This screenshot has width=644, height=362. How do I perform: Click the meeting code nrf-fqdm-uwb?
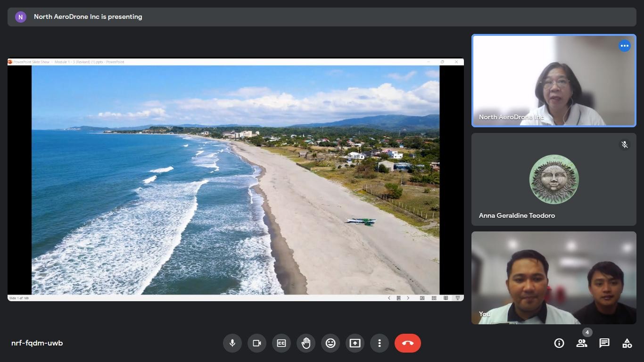coord(37,343)
